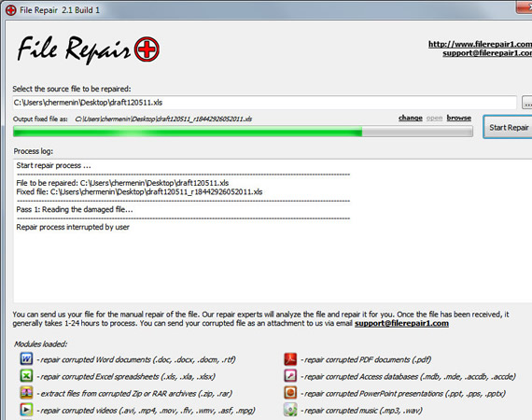Click the Excel spreadsheets module icon
532x420 pixels.
(26, 376)
